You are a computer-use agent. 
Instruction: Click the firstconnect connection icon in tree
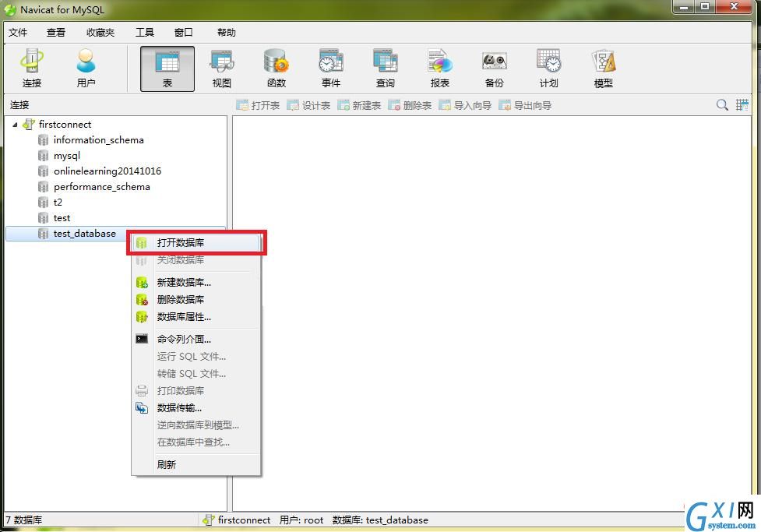point(29,125)
